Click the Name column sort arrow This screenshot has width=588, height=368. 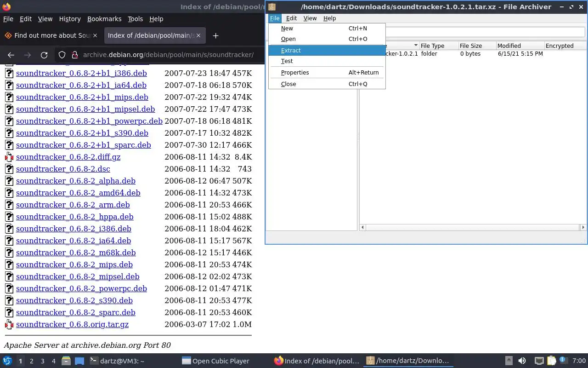416,46
